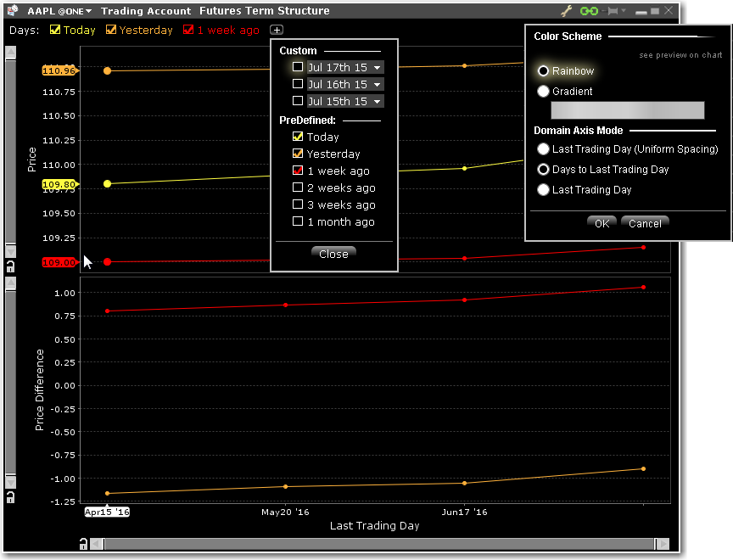The height and width of the screenshot is (560, 733).
Task: Enable the Jul 15th 15 custom date checkbox
Action: 297,100
